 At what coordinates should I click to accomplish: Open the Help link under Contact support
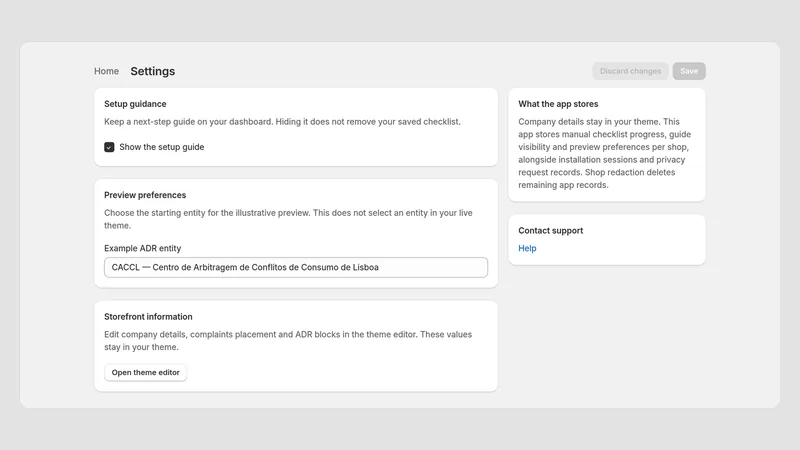(x=527, y=248)
